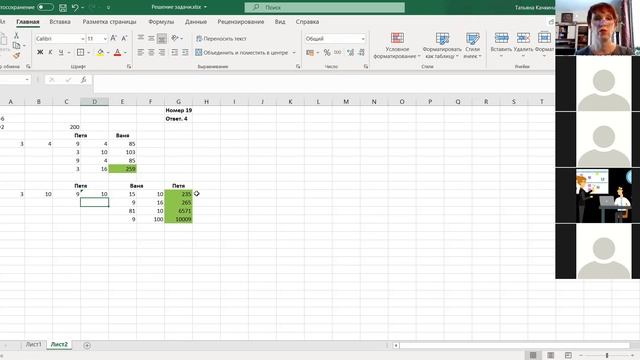
Task: Apply Percent Style format
Action: point(327,52)
